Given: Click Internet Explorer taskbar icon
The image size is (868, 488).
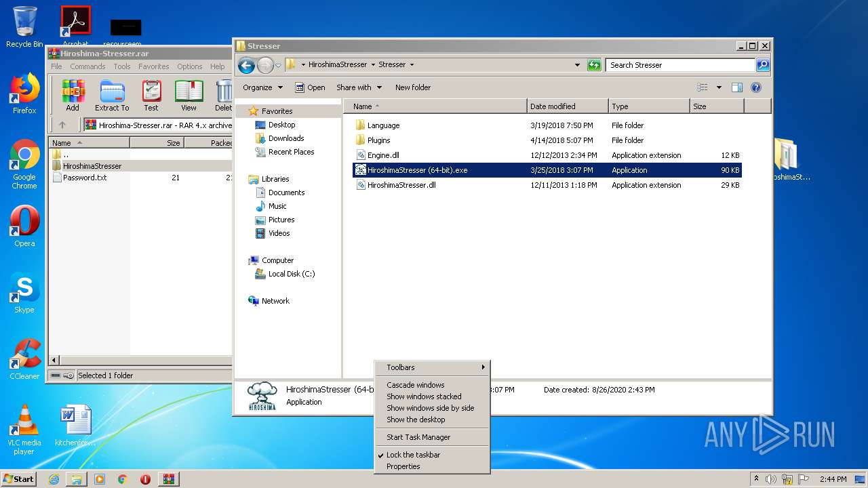Looking at the screenshot, I should click(54, 479).
